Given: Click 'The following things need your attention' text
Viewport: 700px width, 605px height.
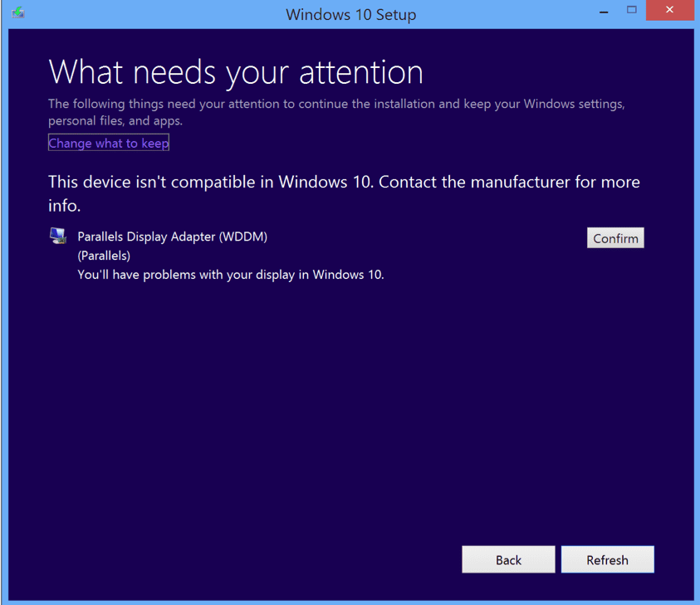Looking at the screenshot, I should click(336, 112).
